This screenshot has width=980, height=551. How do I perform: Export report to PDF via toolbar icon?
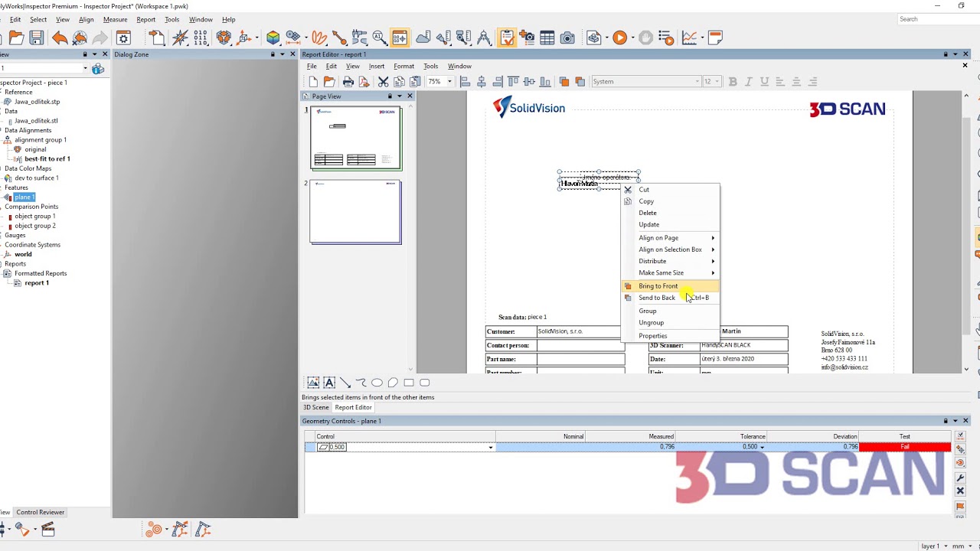(x=364, y=81)
